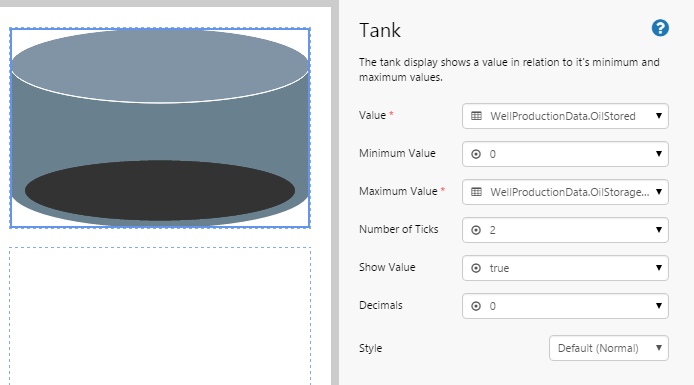
Task: Expand the Show Value dropdown arrow
Action: pyautogui.click(x=659, y=268)
